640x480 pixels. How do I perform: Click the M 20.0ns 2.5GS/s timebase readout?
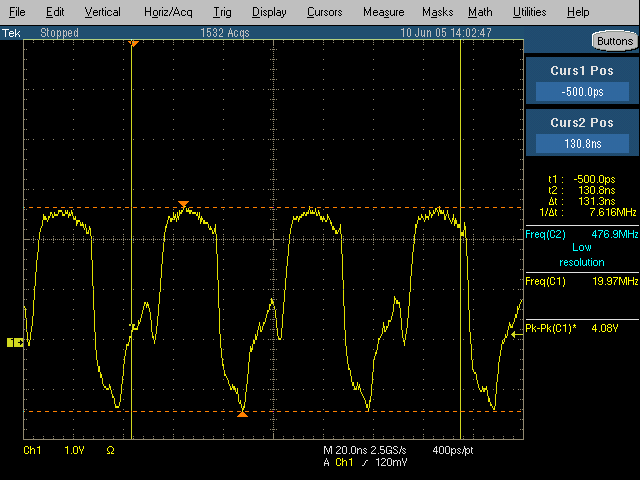click(x=364, y=450)
